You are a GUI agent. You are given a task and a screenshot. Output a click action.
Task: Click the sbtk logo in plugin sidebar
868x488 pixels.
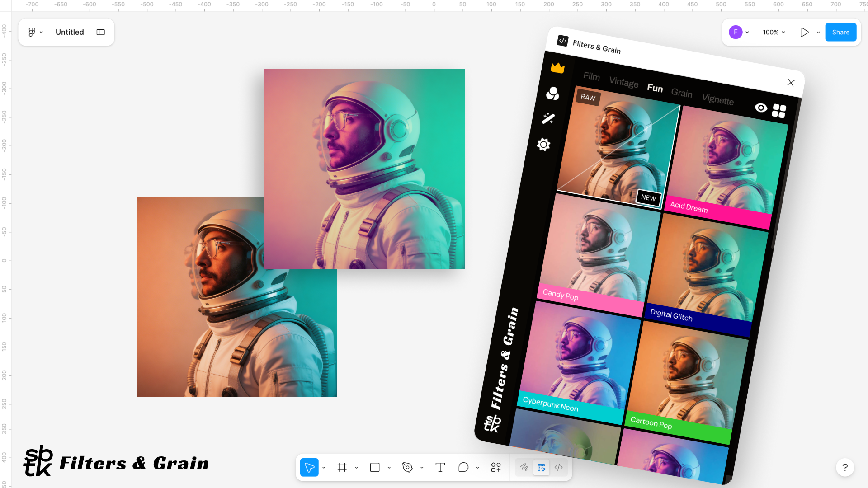492,423
